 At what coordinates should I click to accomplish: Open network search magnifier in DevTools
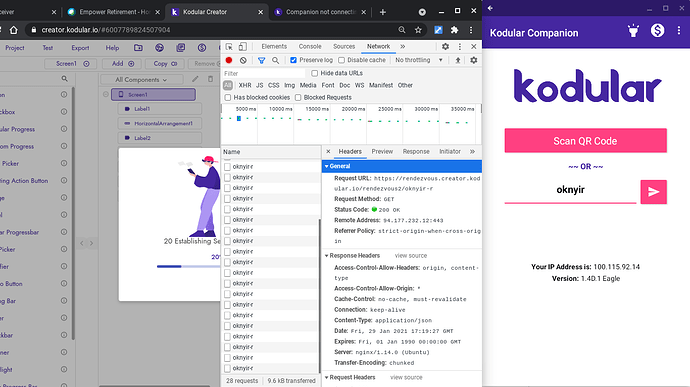(x=275, y=60)
